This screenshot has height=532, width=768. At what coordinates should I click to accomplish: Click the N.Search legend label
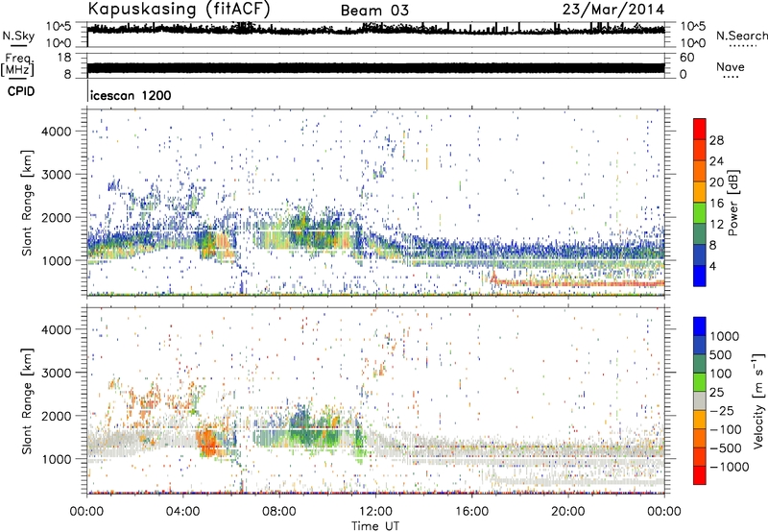pos(741,36)
